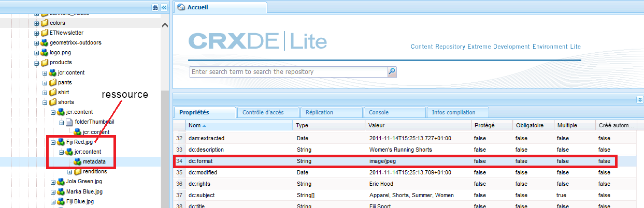Expand the Marka Blue.jpg node
The image size is (644, 208).
pyautogui.click(x=53, y=191)
